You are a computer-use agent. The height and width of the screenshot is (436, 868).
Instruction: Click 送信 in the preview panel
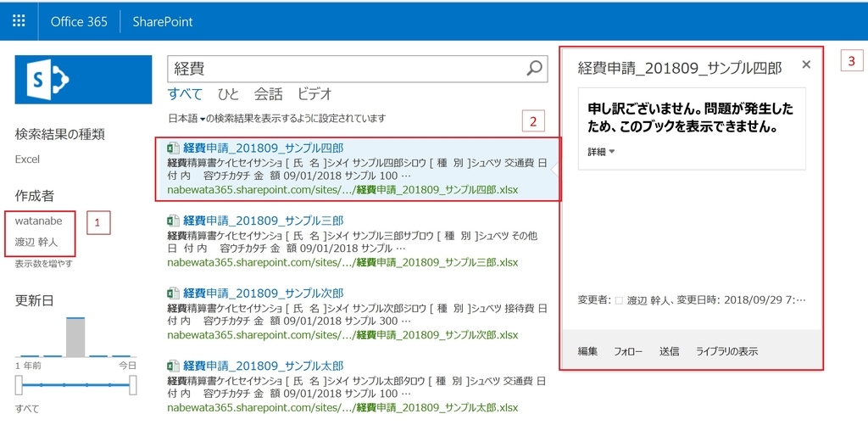(670, 351)
